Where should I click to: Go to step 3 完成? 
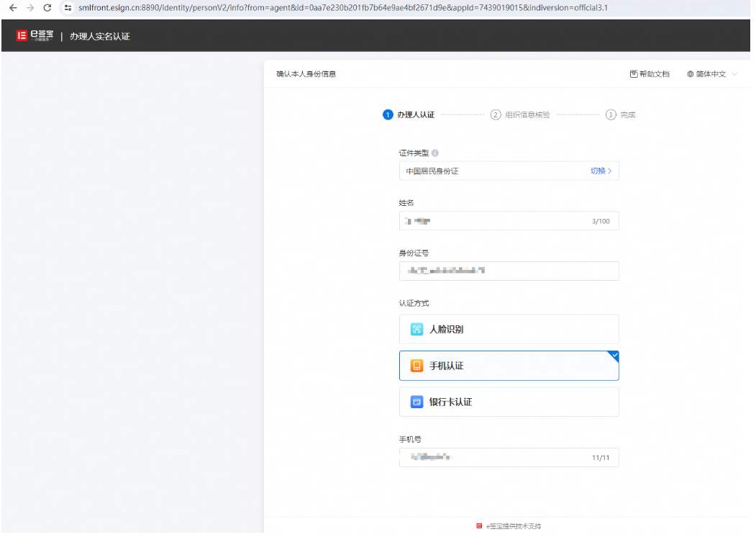coord(621,115)
